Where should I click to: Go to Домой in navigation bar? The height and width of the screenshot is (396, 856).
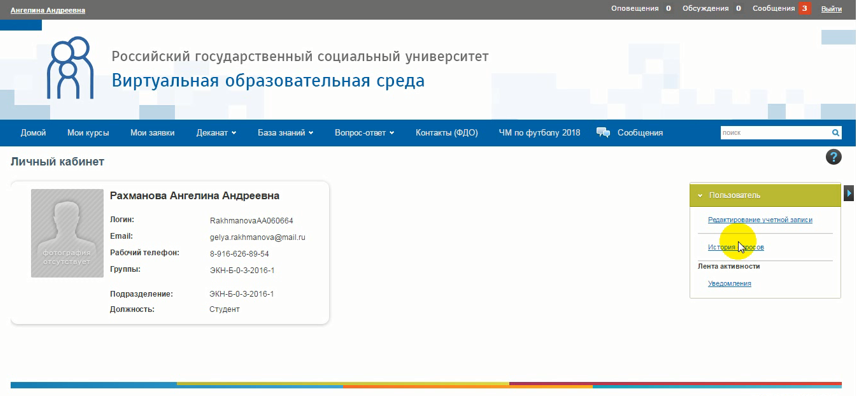[x=33, y=133]
